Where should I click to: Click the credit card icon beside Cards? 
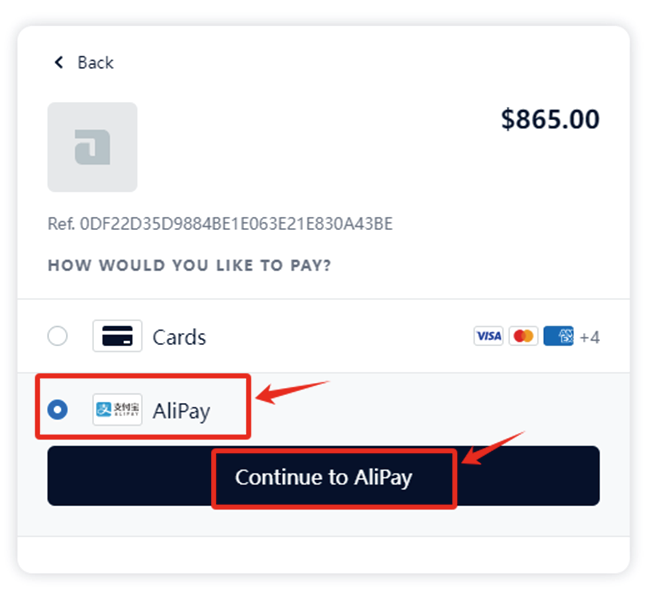[x=117, y=336]
